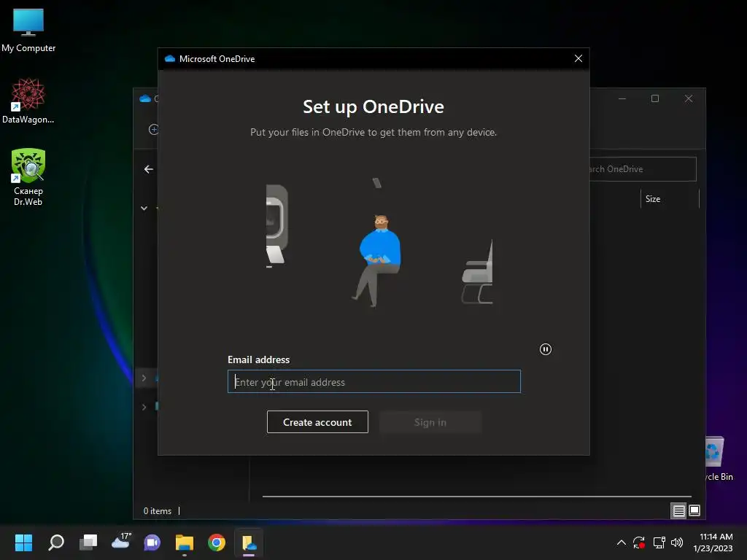
Task: Click the horizontal scrollbar in File Explorer
Action: pyautogui.click(x=476, y=496)
